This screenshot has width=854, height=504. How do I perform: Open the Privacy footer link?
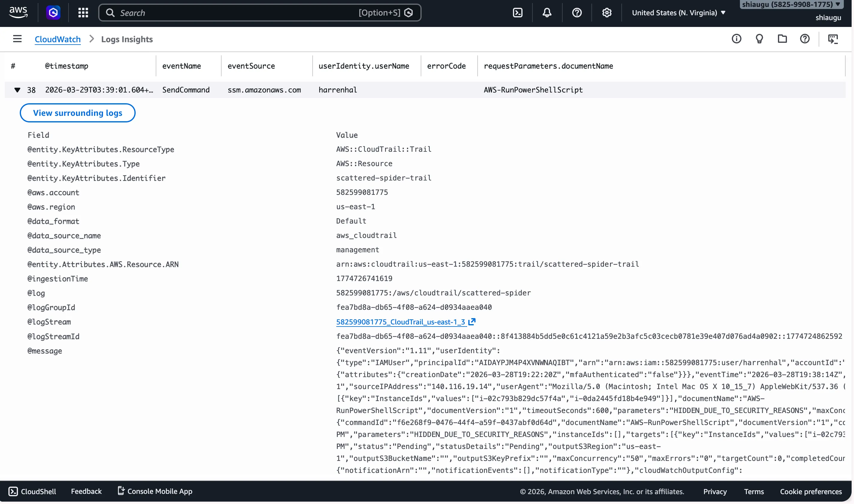[715, 492]
